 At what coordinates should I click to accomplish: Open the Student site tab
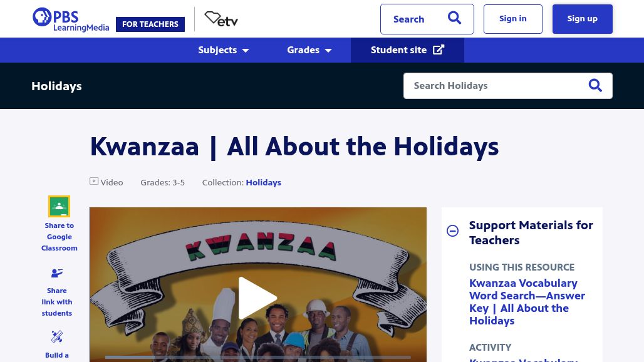click(407, 50)
